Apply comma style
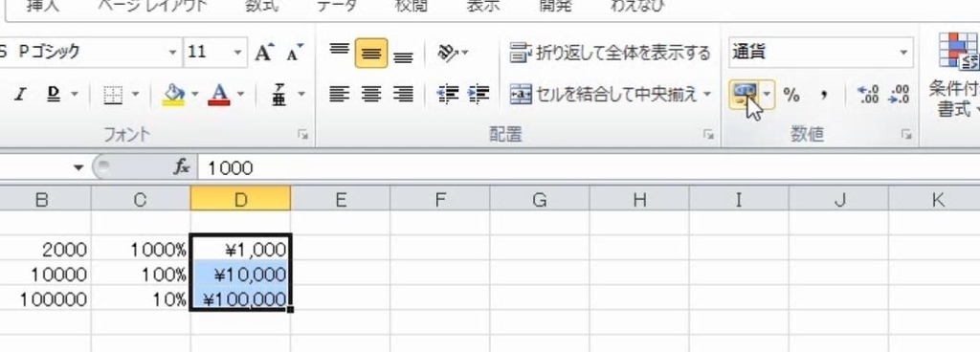The width and height of the screenshot is (980, 352). point(824,95)
